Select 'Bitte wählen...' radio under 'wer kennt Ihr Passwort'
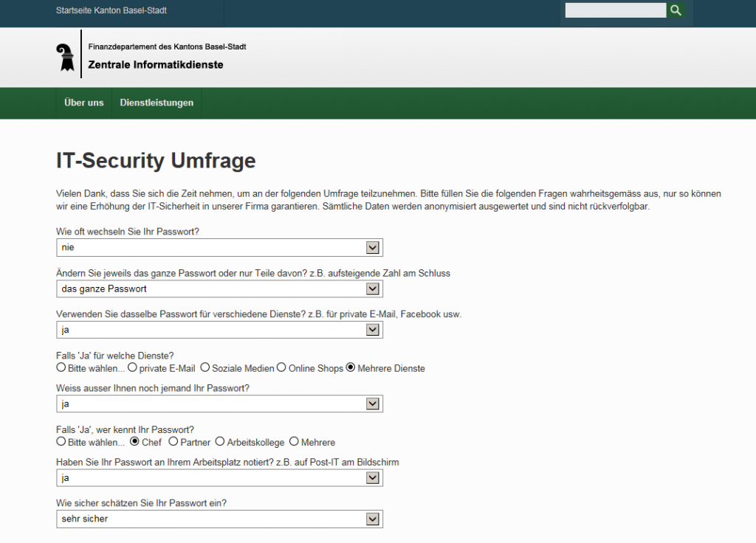This screenshot has height=543, width=756. [61, 441]
